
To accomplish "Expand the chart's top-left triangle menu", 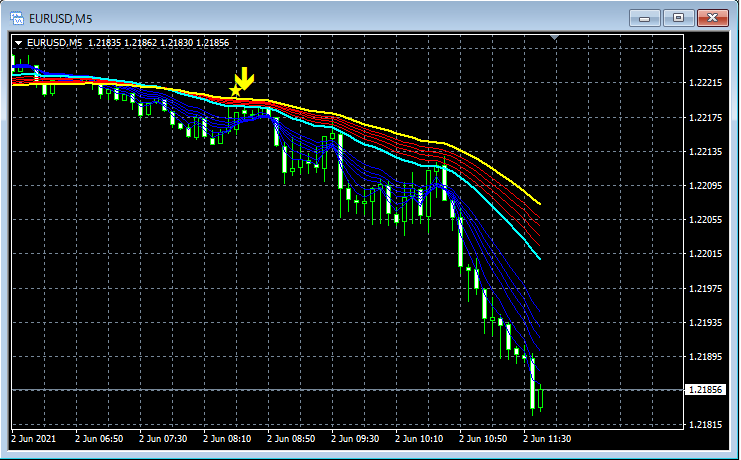I will click(18, 43).
